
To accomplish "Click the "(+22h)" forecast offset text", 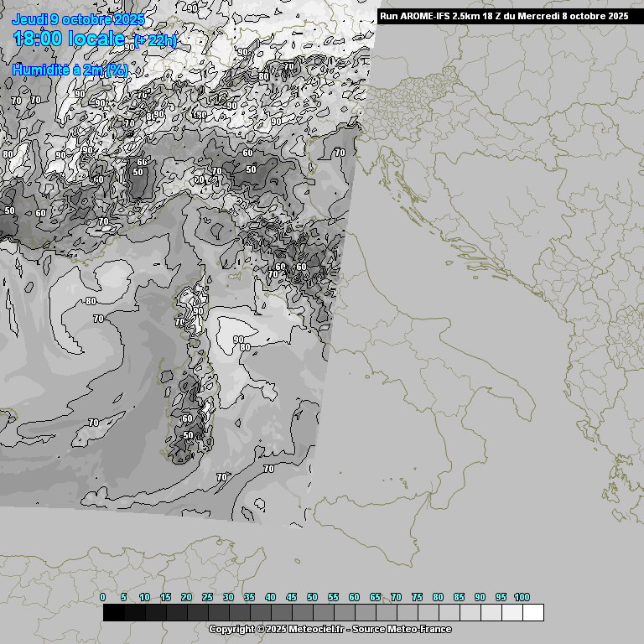I will pos(156,40).
